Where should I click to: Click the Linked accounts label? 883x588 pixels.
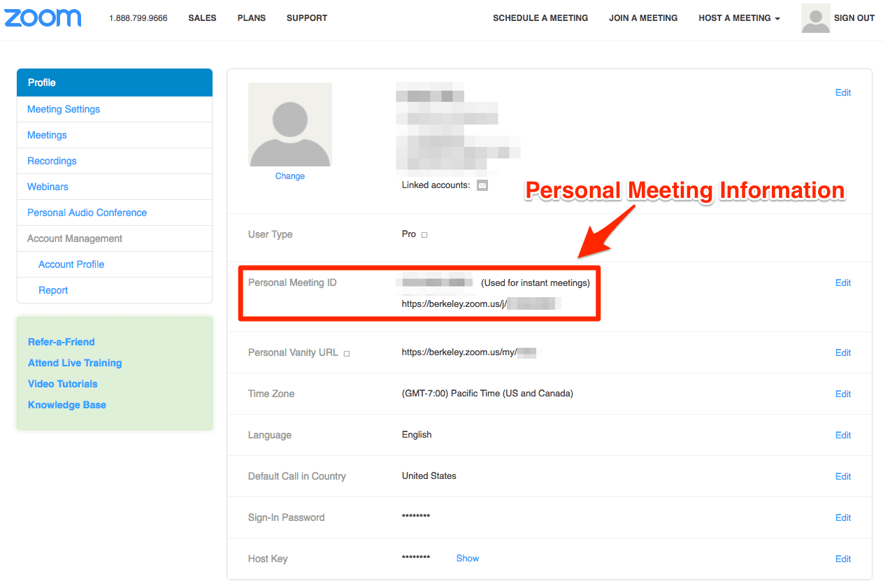coord(436,185)
